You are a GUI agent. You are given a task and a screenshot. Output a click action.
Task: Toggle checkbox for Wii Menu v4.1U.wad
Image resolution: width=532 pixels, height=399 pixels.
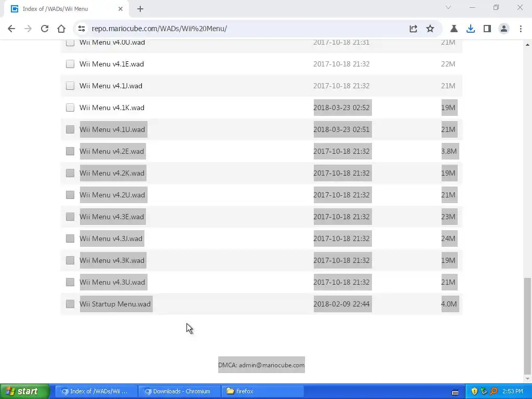click(x=70, y=129)
